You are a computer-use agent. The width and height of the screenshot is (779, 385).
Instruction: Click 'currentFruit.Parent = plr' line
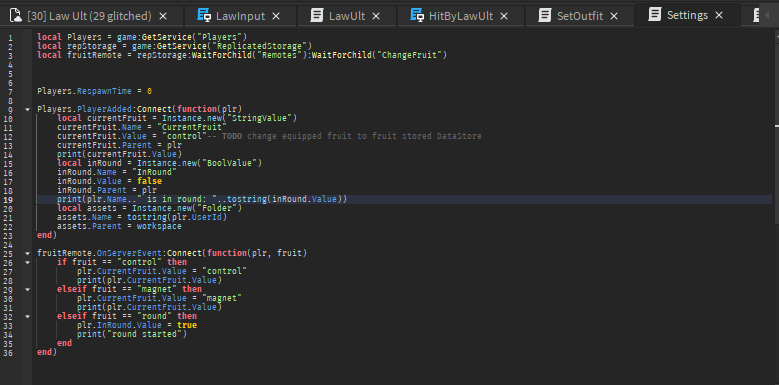coord(119,145)
